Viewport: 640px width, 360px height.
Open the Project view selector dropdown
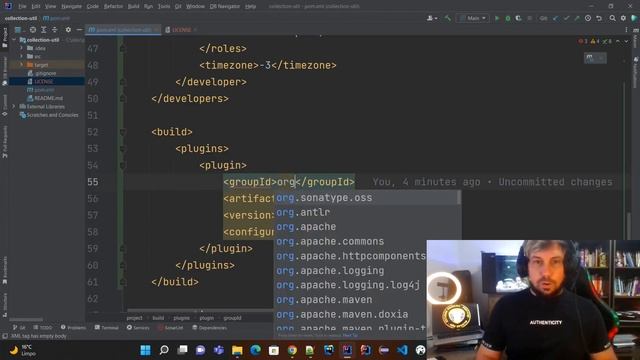pyautogui.click(x=18, y=30)
